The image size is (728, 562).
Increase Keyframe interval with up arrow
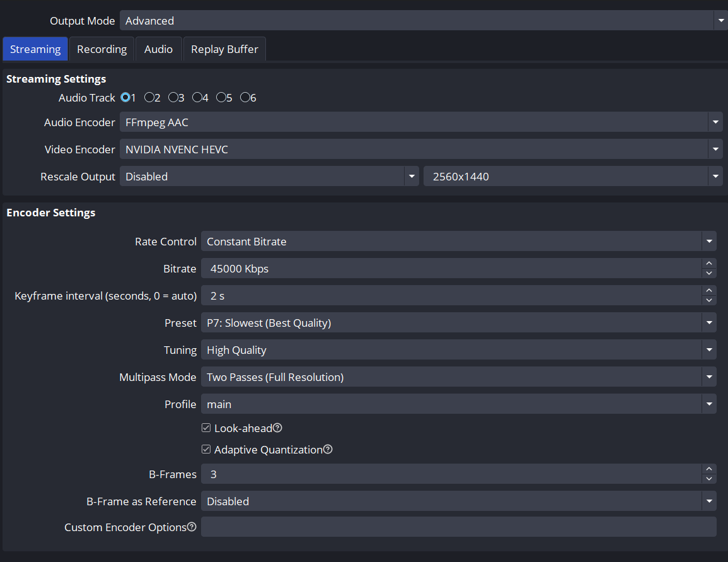click(x=709, y=291)
